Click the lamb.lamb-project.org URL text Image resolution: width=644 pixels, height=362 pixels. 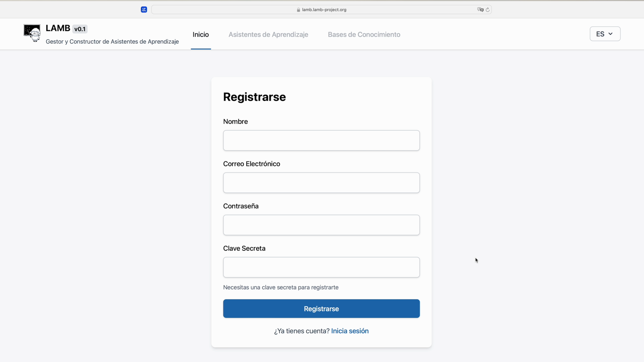point(324,10)
